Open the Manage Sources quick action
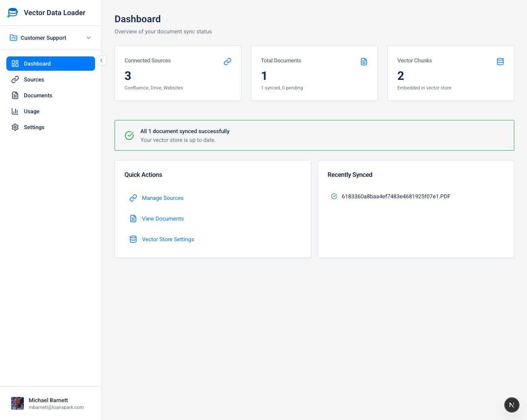 tap(163, 197)
